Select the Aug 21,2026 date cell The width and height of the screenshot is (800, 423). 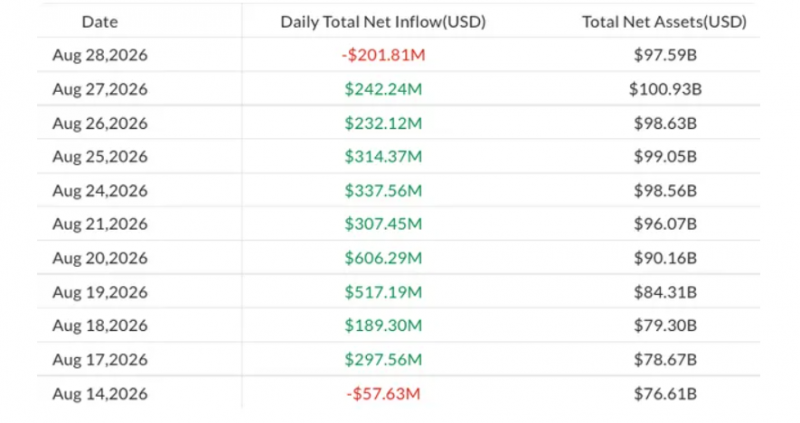100,224
